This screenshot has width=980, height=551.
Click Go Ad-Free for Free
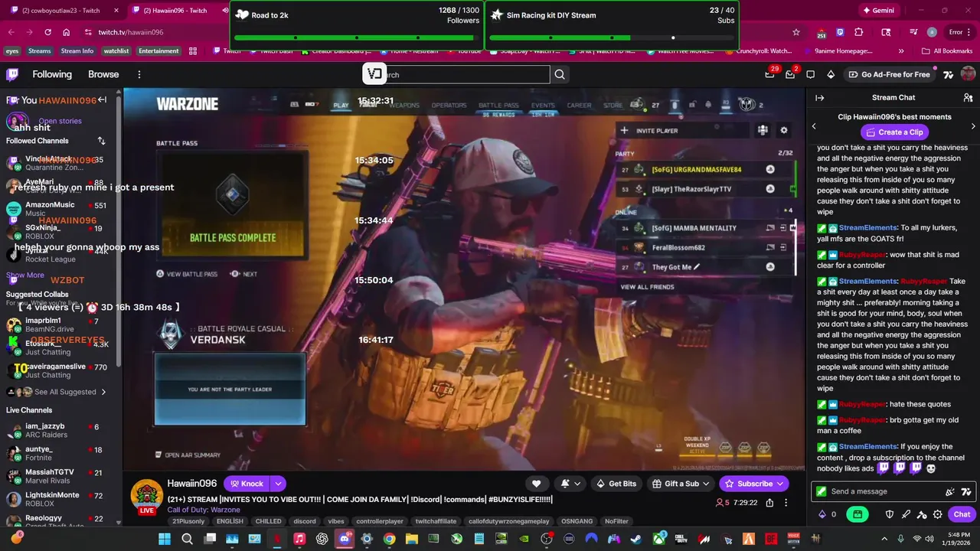(888, 74)
